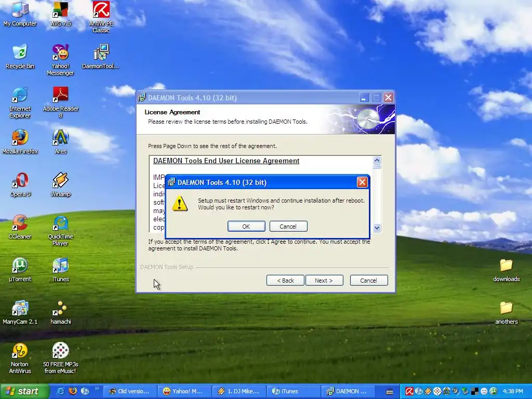The width and height of the screenshot is (532, 399).
Task: Open the hamachi desktop icon
Action: (x=60, y=312)
